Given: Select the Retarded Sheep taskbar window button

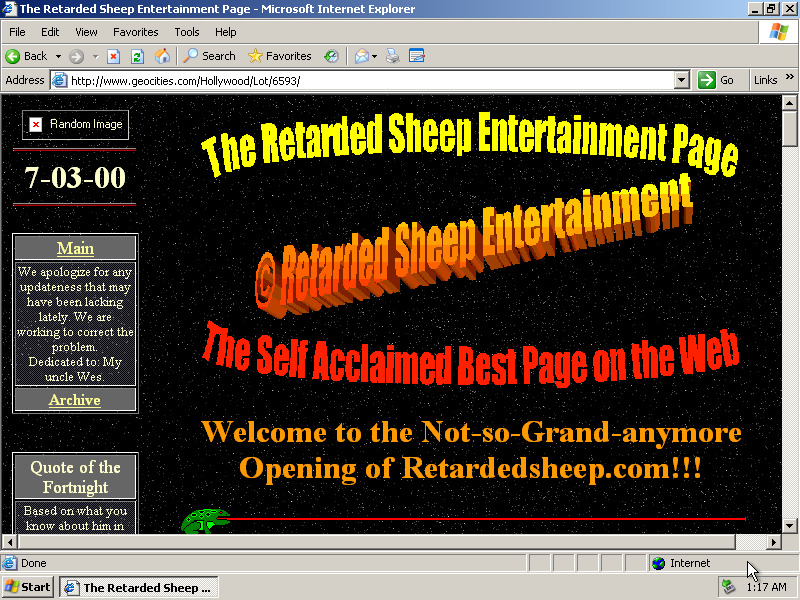Looking at the screenshot, I should [139, 588].
